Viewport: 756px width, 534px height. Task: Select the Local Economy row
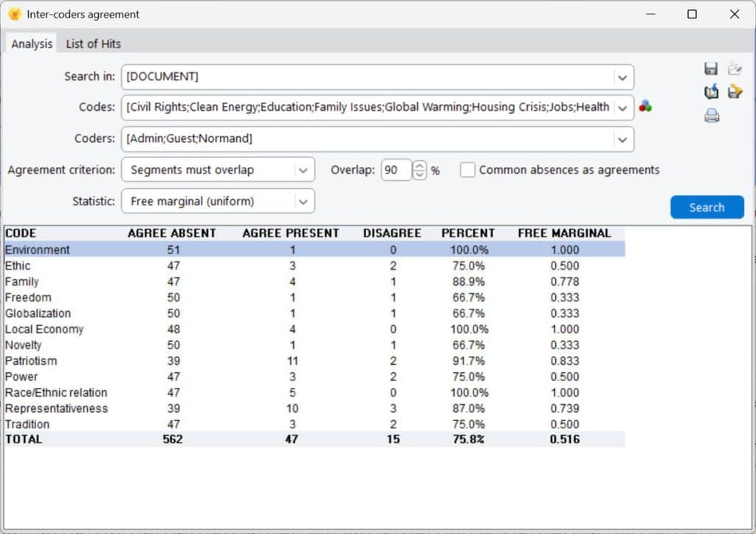[x=315, y=329]
